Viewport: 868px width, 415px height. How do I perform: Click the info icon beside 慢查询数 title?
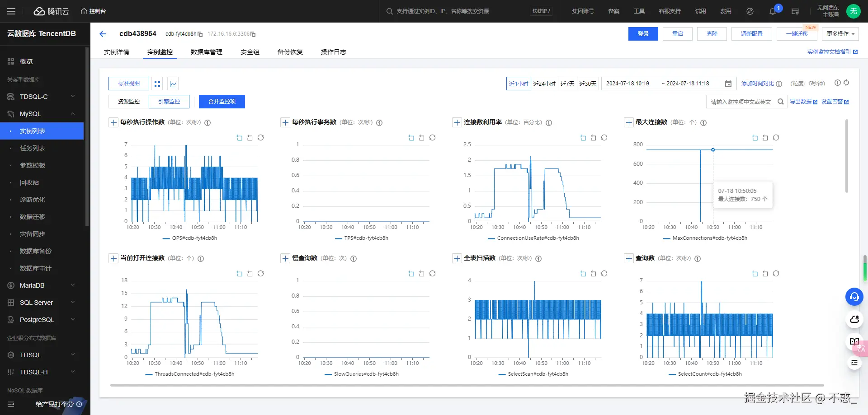click(x=354, y=259)
